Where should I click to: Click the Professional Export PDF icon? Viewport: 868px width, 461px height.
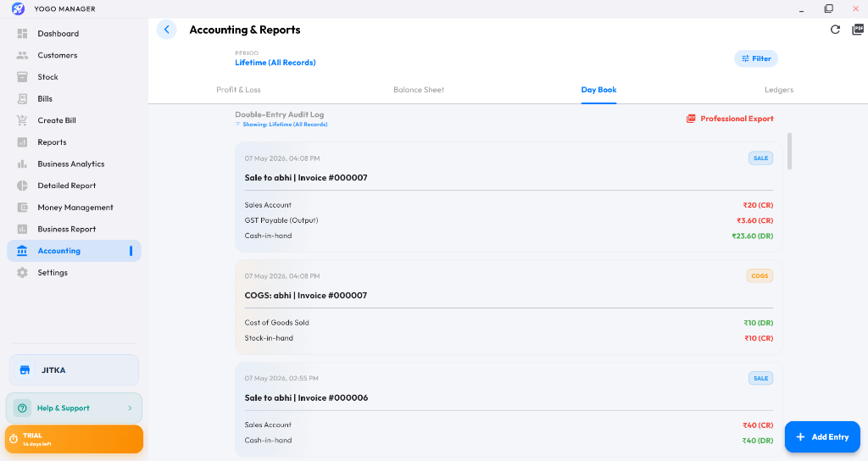(691, 119)
